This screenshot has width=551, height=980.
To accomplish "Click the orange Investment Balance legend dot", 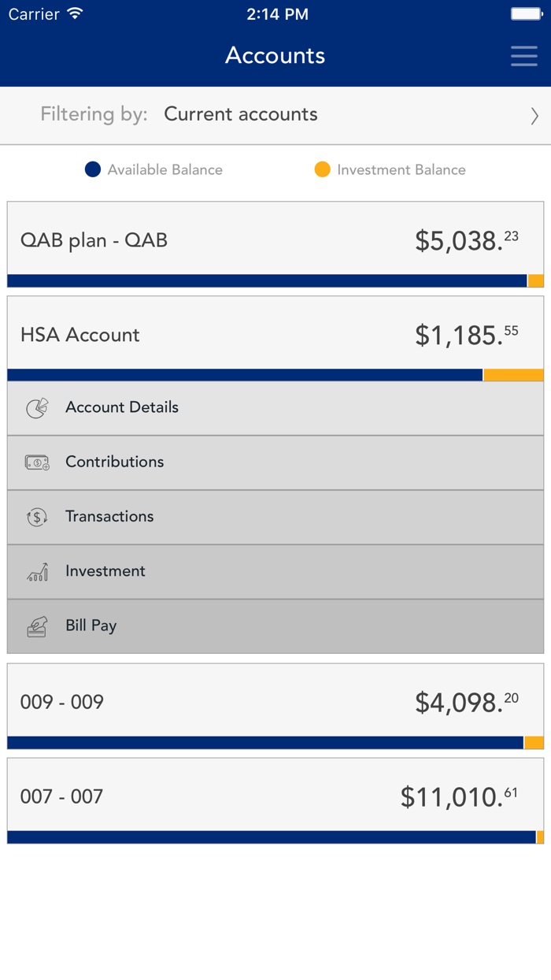I will pyautogui.click(x=322, y=169).
